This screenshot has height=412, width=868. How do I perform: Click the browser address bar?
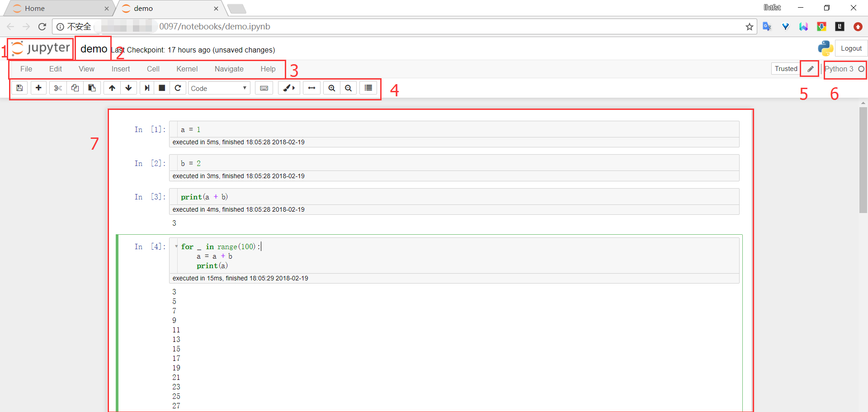click(405, 27)
